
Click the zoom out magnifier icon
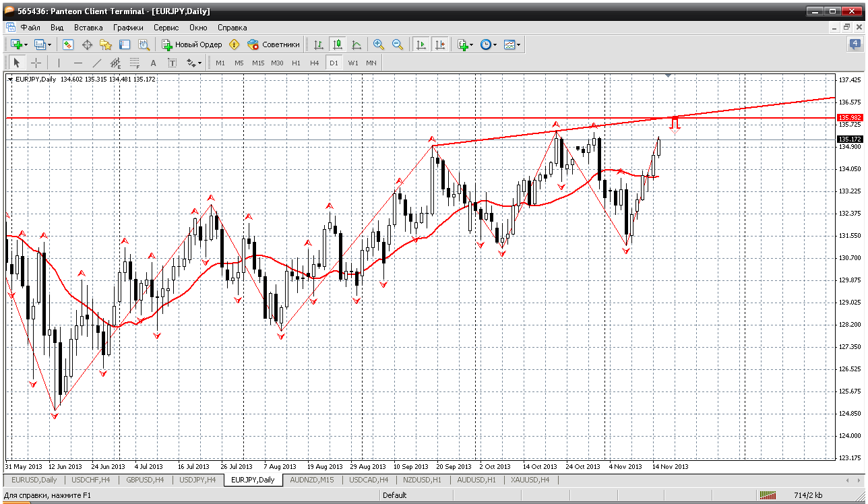click(398, 44)
